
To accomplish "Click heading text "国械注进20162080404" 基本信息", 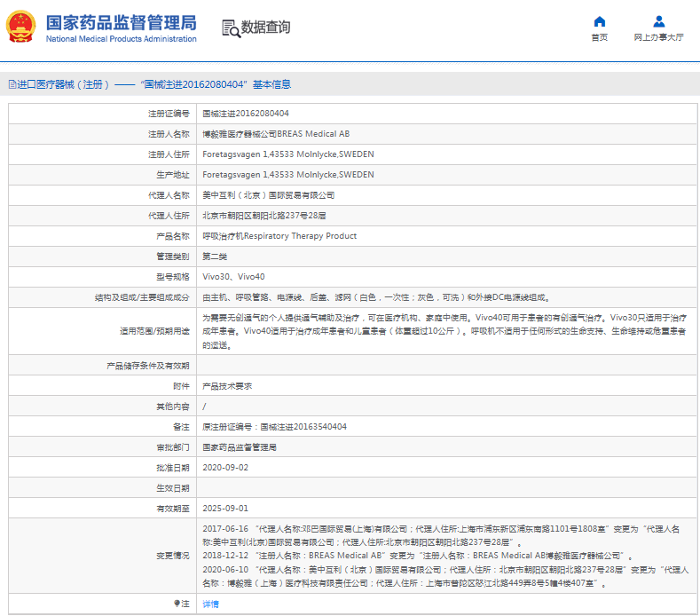I will (x=216, y=84).
